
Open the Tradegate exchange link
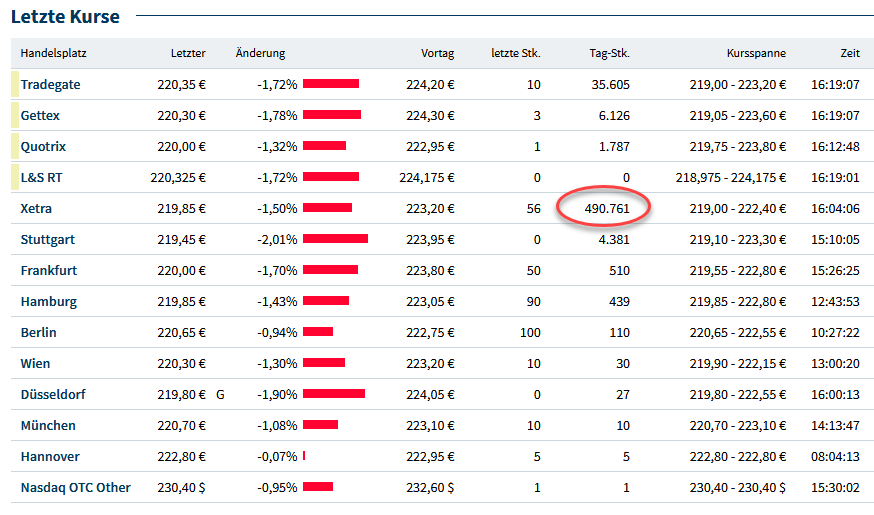pyautogui.click(x=50, y=85)
